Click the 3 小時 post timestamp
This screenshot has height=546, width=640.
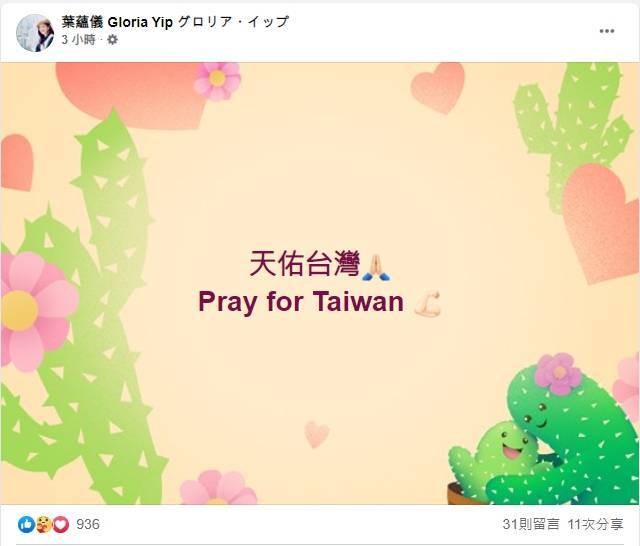78,40
